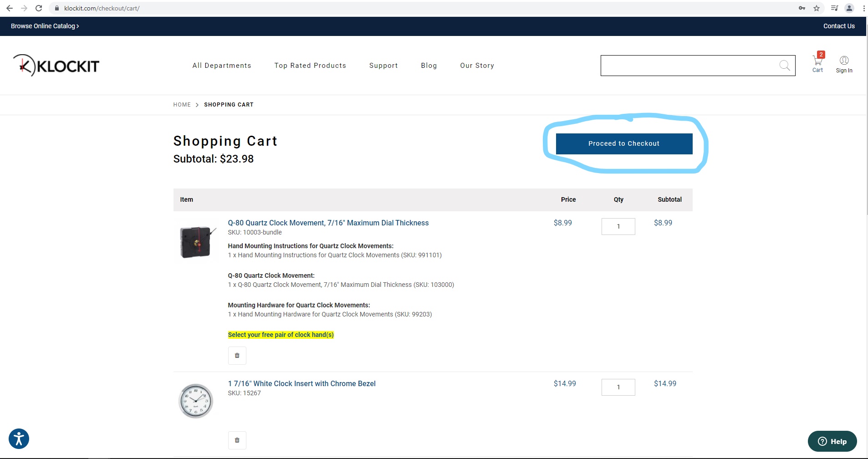The image size is (868, 459).
Task: Reload the page with refresh icon
Action: [x=39, y=8]
